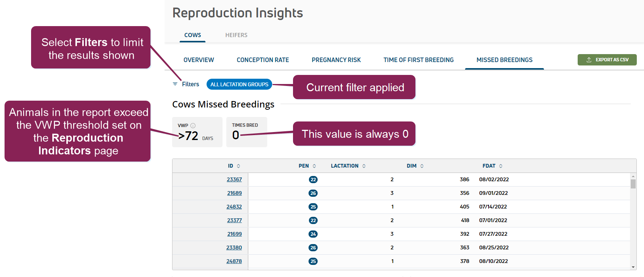Sort table by LACTATION column
This screenshot has height=277, width=644.
348,166
